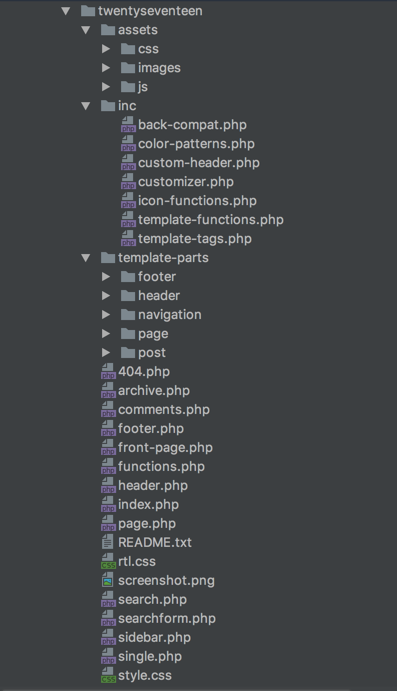Click the twentyseventeen folder icon
The image size is (397, 691).
click(x=88, y=11)
